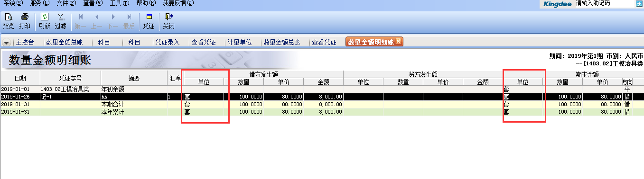644x179 pixels.
Task: Switch to the 主控台 tab
Action: (x=26, y=42)
